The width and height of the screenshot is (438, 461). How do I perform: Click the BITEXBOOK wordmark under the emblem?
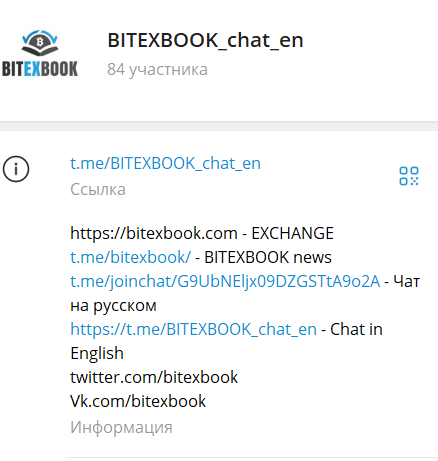click(40, 69)
